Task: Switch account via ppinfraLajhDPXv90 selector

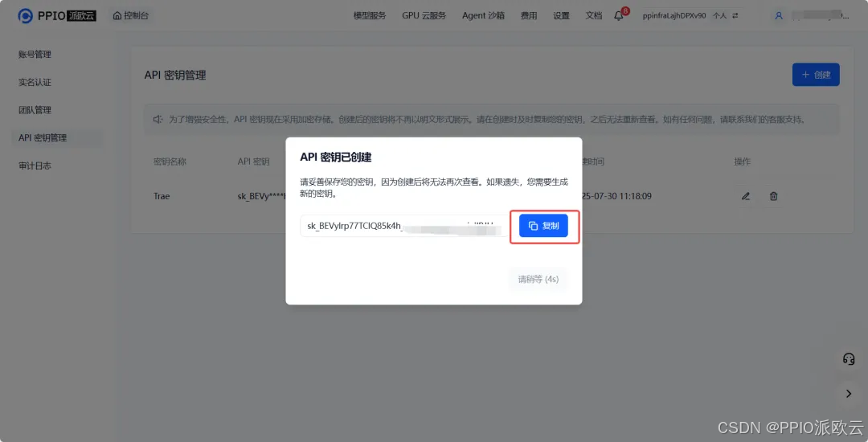Action: [x=690, y=16]
